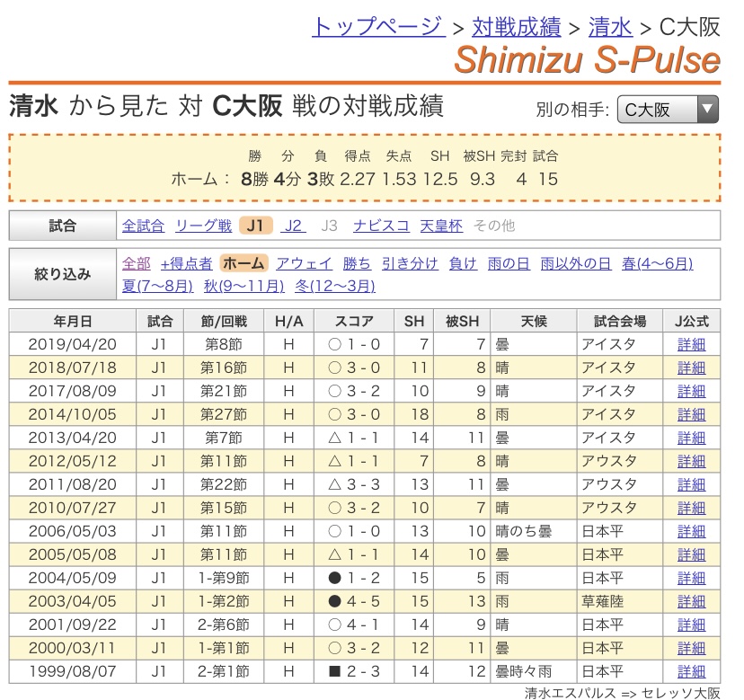Open the 清水 breadcrumb link
Viewport: 744px width, 700px height.
pyautogui.click(x=610, y=26)
